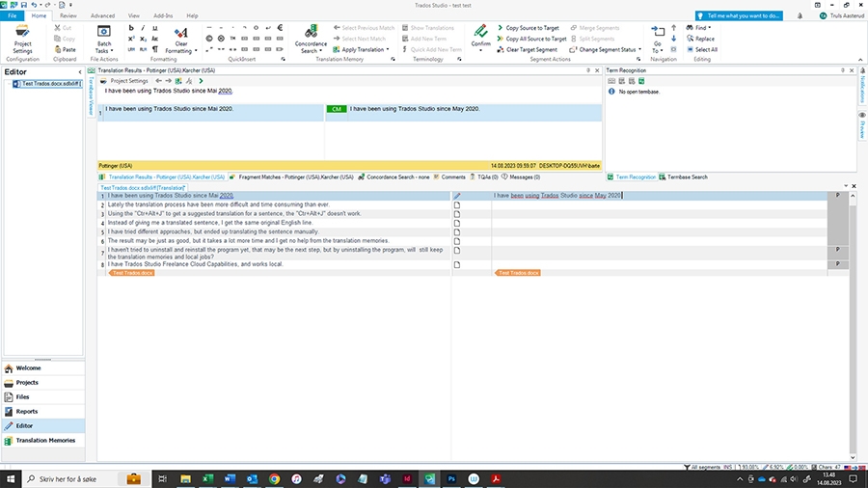Viewport: 868px width, 488px height.
Task: Click the Paste clipboard button
Action: (65, 49)
